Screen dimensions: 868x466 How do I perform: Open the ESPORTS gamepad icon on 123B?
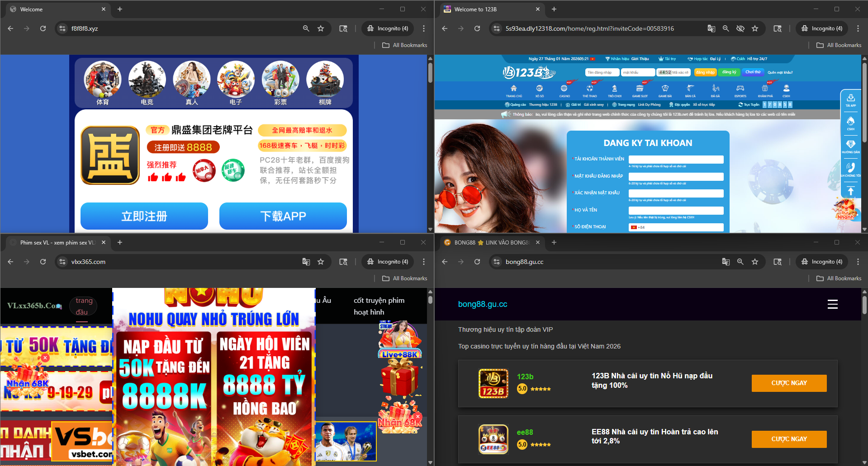point(740,88)
